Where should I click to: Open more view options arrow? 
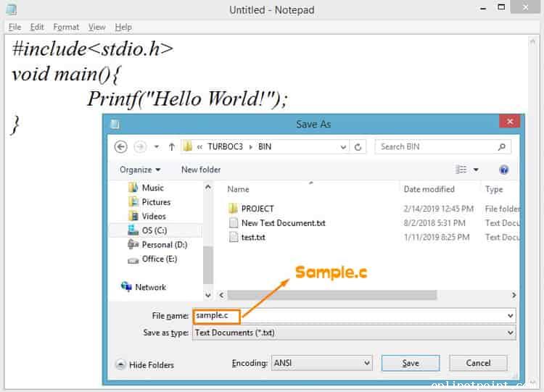[x=476, y=170]
